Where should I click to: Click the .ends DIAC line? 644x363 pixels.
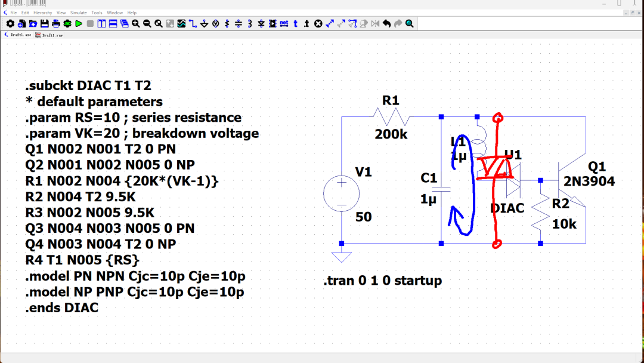[62, 308]
